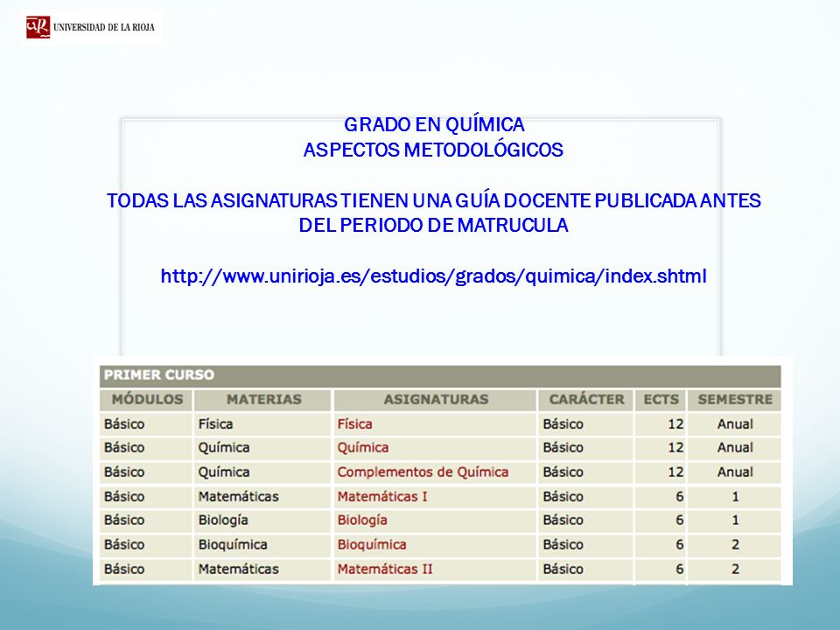Click the Carácter Básico cell in Matemáticas I row
This screenshot has width=840, height=630.
tap(586, 497)
